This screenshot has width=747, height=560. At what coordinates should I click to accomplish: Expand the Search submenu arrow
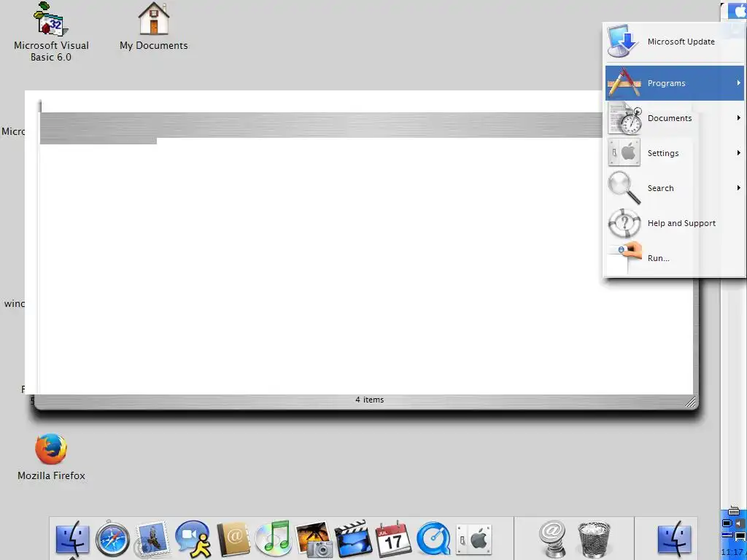tap(738, 187)
